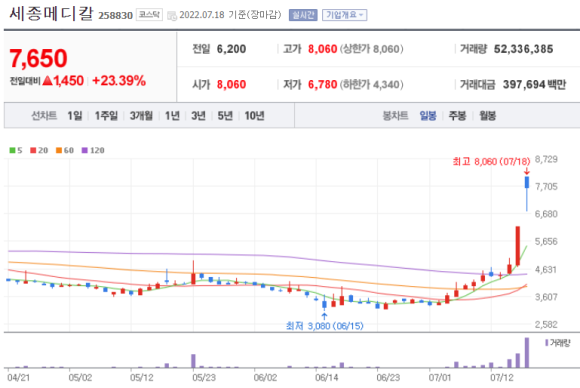Click the 실시간 button
Viewport: 580px width, 388px height.
click(303, 15)
